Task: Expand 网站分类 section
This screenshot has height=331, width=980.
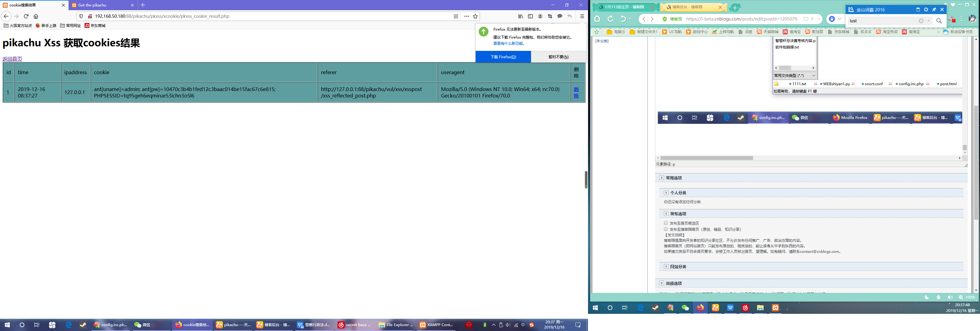Action: [x=666, y=267]
